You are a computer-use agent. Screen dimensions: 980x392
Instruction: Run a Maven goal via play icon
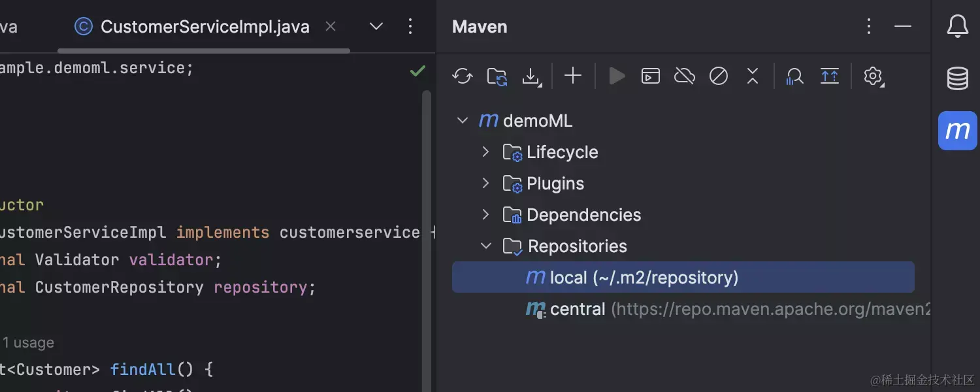tap(617, 76)
